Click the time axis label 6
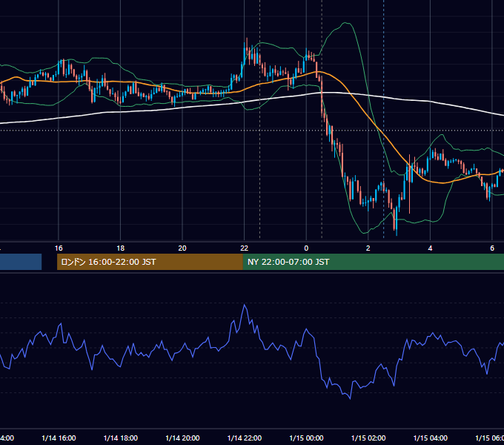 492,248
